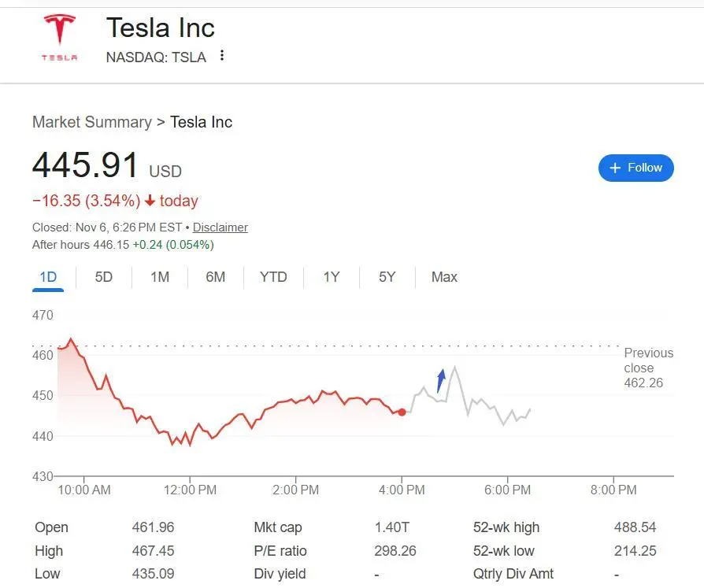Open the 5Y chart tab
Image resolution: width=704 pixels, height=588 pixels.
pyautogui.click(x=387, y=277)
